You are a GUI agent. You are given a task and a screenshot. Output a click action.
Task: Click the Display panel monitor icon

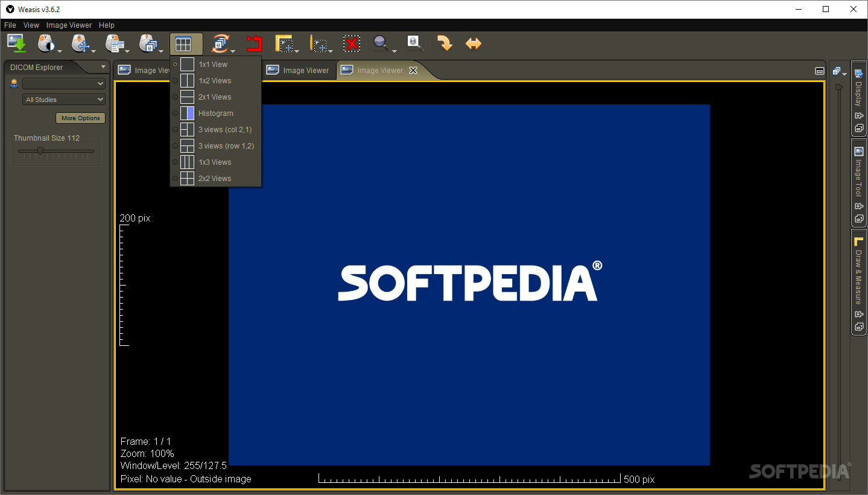859,74
